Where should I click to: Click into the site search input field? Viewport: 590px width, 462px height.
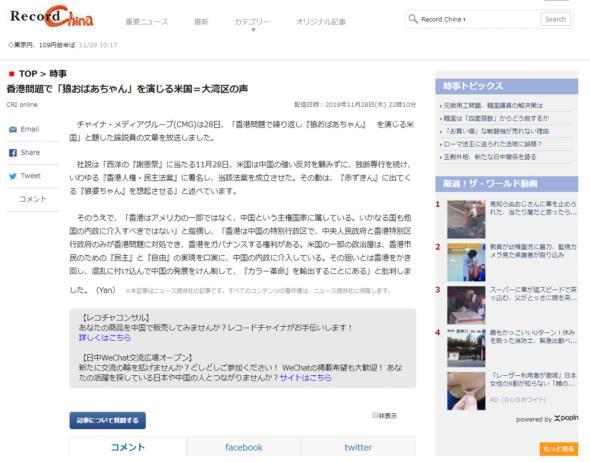coord(479,19)
